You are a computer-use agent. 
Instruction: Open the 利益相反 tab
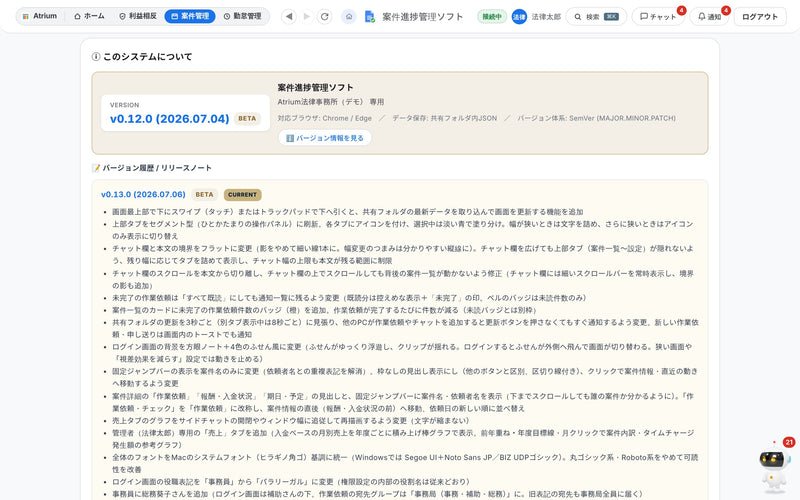point(138,16)
